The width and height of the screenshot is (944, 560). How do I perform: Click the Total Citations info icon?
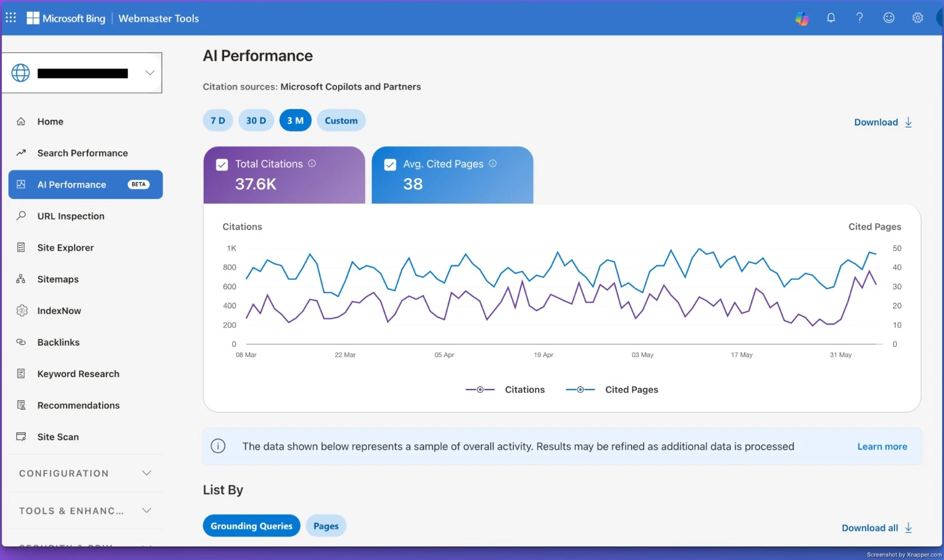pyautogui.click(x=312, y=163)
